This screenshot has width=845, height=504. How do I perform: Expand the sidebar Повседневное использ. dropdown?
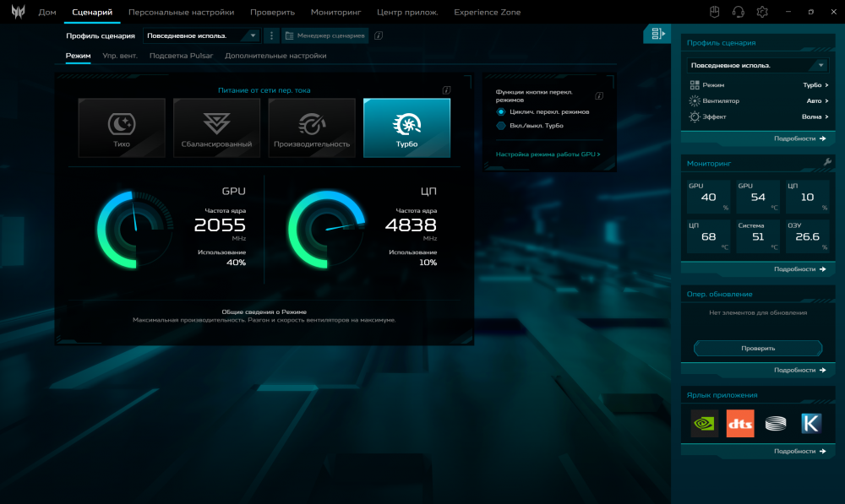[758, 65]
